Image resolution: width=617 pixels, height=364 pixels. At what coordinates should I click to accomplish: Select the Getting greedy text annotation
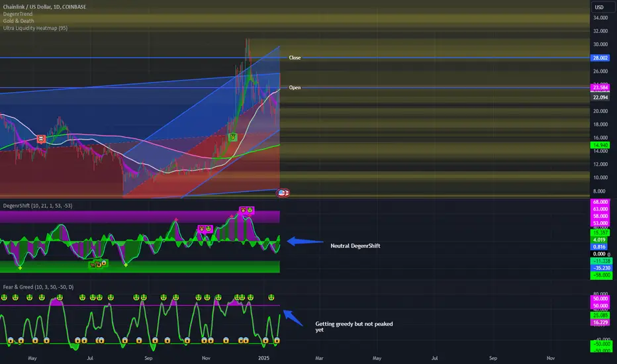pos(354,327)
